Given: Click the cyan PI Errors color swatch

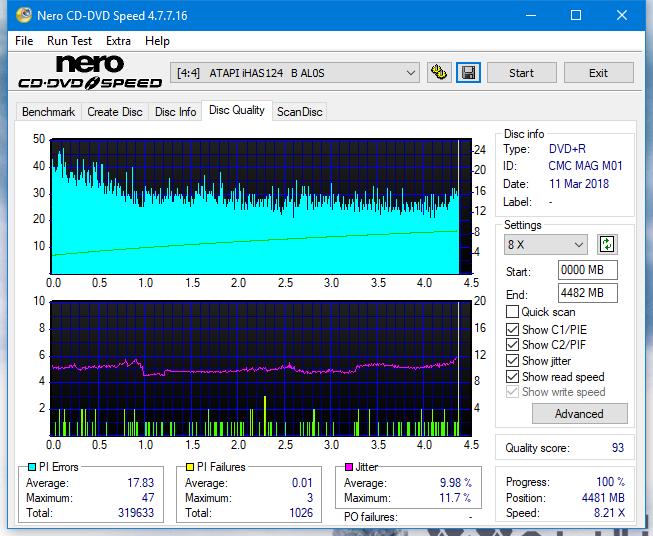Looking at the screenshot, I should [32, 467].
